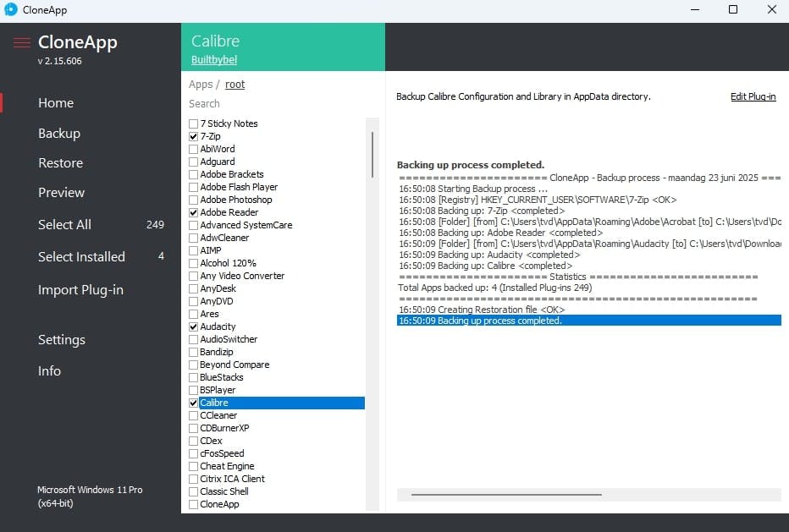Tick the Advanced SystemCare checkbox
The height and width of the screenshot is (532, 789).
(193, 225)
